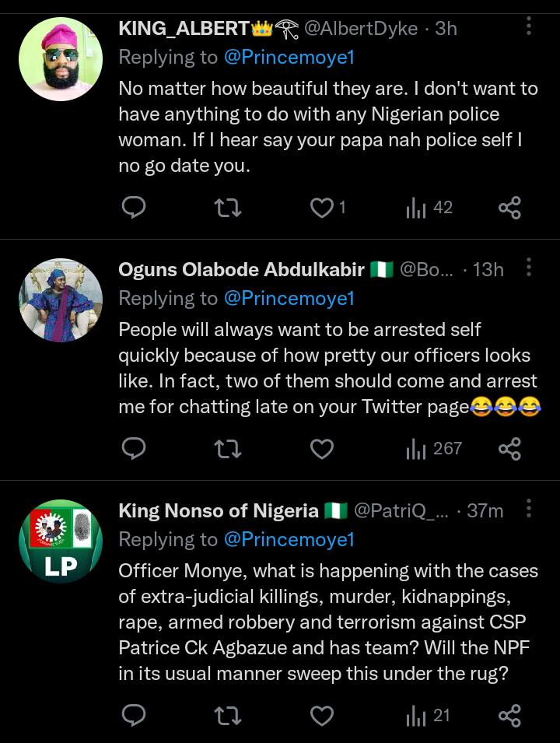Image resolution: width=560 pixels, height=743 pixels.
Task: Open more options for KING_ALBERT's tweet
Action: (529, 27)
